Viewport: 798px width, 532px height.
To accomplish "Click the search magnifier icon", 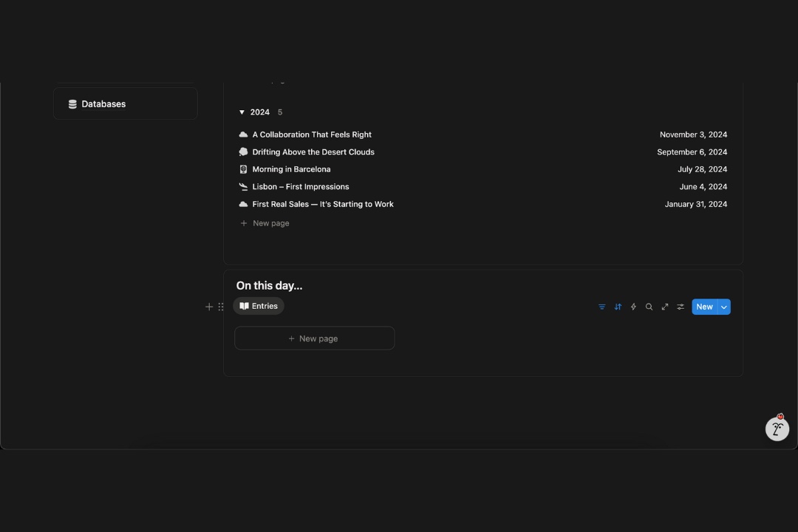I will click(x=649, y=307).
